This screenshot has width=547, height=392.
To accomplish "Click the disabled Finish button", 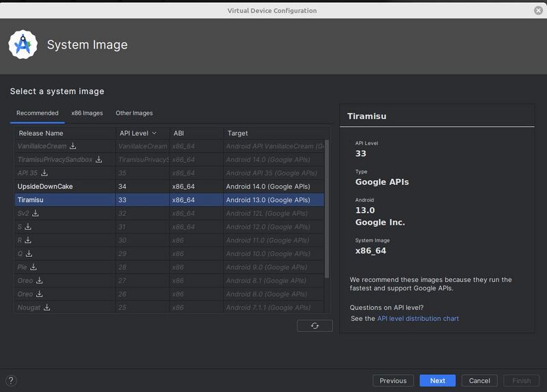I will click(x=521, y=380).
